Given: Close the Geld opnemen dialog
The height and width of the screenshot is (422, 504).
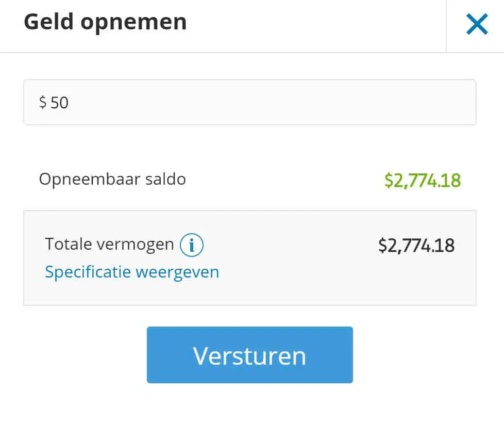Looking at the screenshot, I should click(x=477, y=24).
